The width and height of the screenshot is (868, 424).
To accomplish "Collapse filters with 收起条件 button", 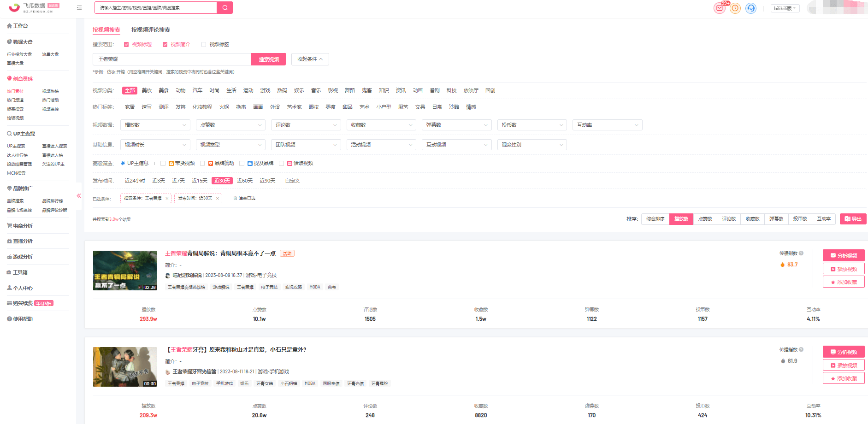I will pos(310,59).
